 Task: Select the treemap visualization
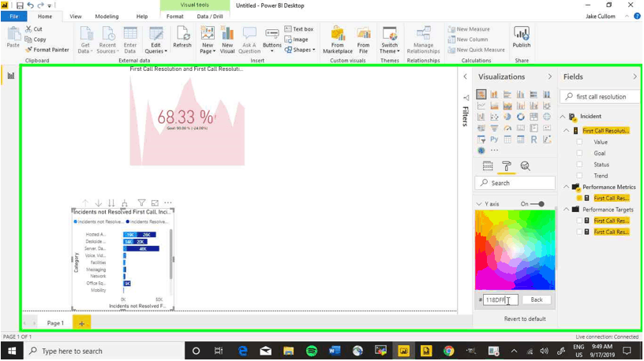[x=534, y=117]
